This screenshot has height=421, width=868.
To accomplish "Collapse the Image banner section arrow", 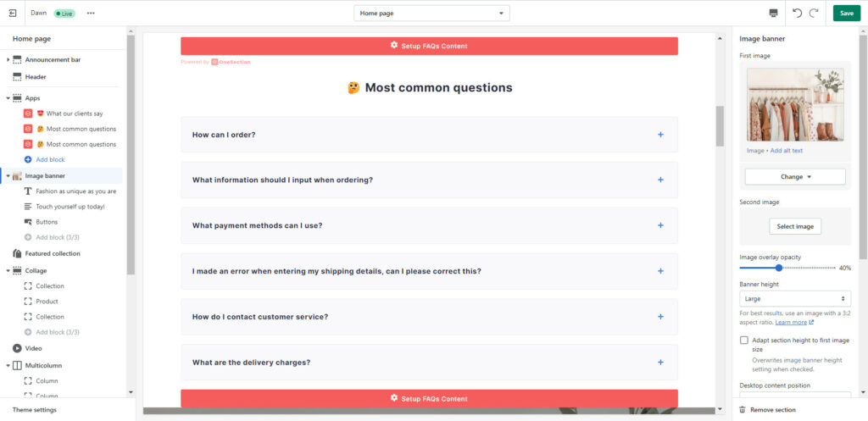I will click(8, 176).
